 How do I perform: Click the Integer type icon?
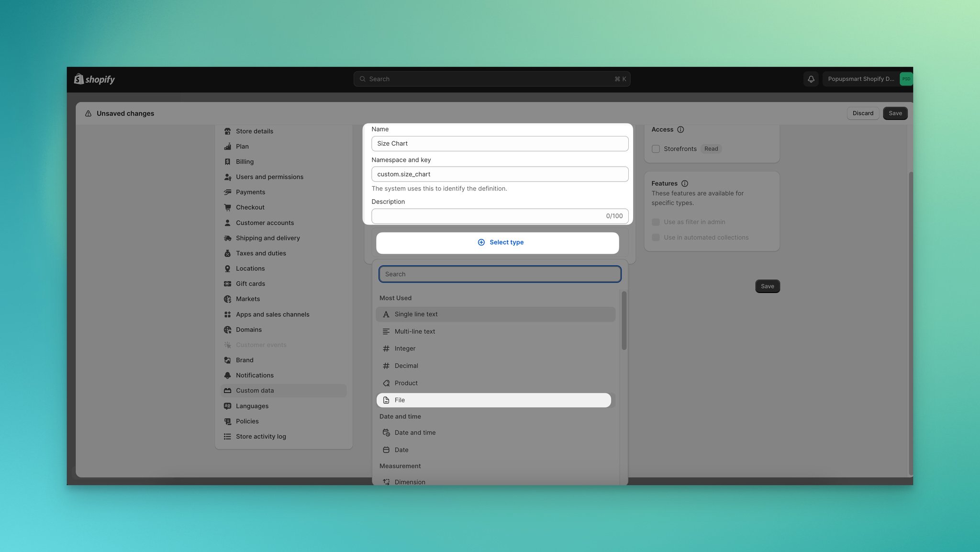pyautogui.click(x=385, y=349)
